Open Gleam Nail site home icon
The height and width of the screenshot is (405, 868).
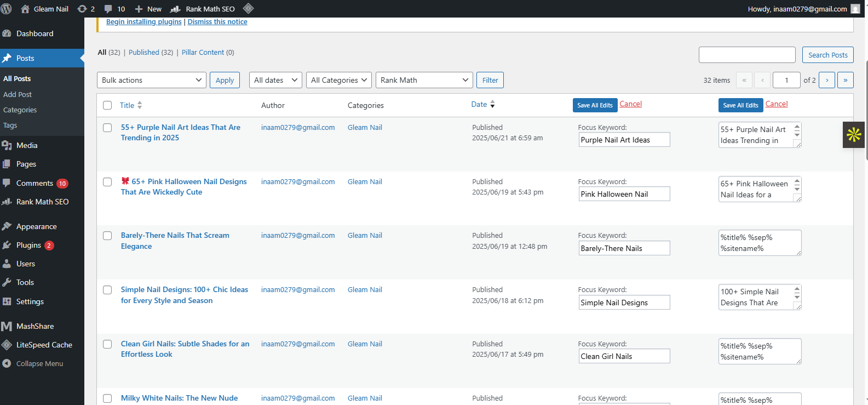click(x=25, y=9)
